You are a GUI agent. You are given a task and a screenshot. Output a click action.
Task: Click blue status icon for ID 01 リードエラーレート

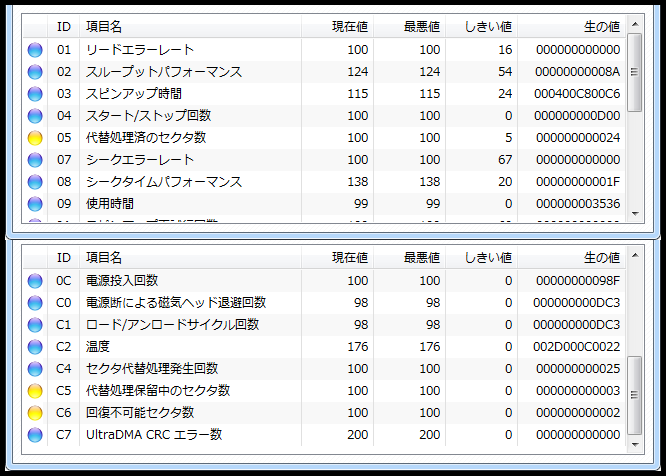[x=35, y=50]
